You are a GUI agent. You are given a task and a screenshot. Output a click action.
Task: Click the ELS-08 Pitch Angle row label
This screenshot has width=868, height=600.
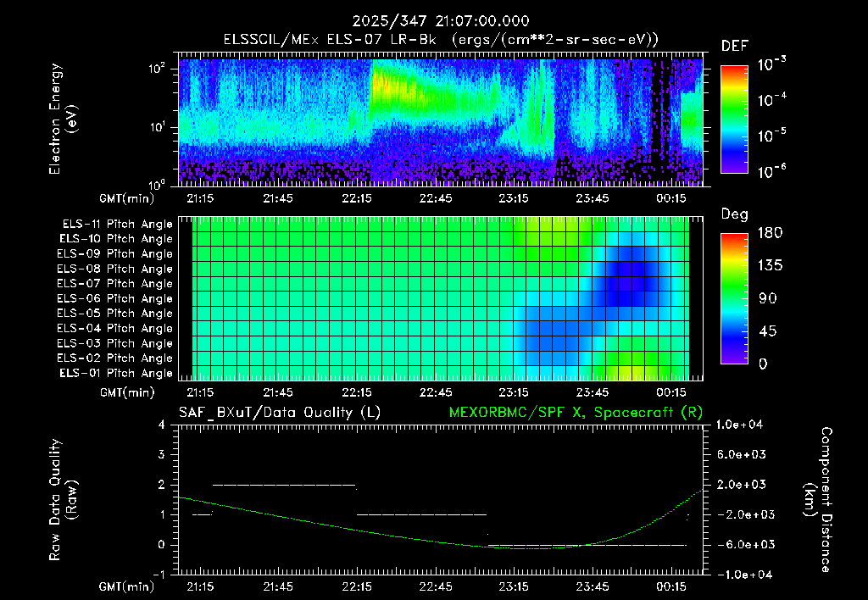click(114, 269)
